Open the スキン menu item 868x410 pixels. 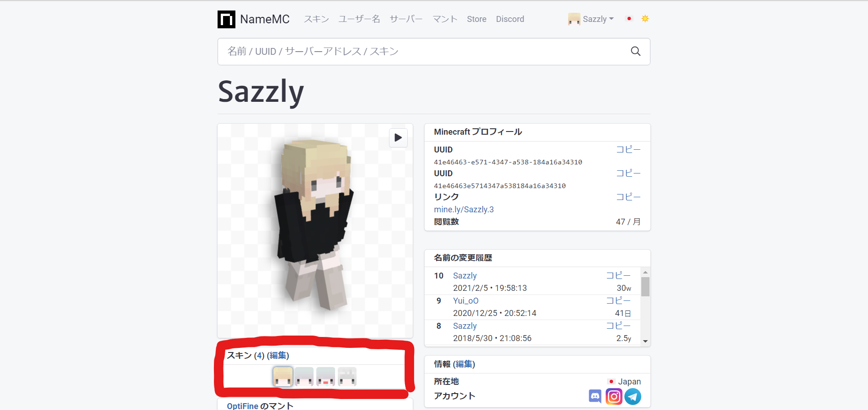[x=316, y=19]
